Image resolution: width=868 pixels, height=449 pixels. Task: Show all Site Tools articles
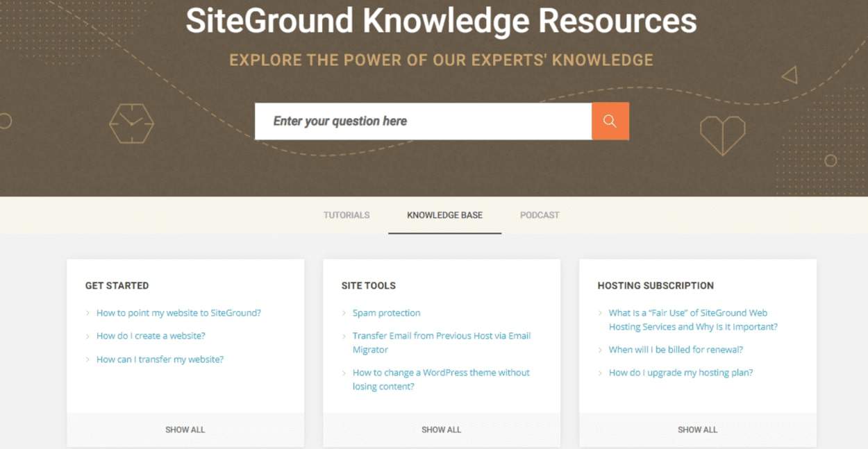pyautogui.click(x=441, y=430)
